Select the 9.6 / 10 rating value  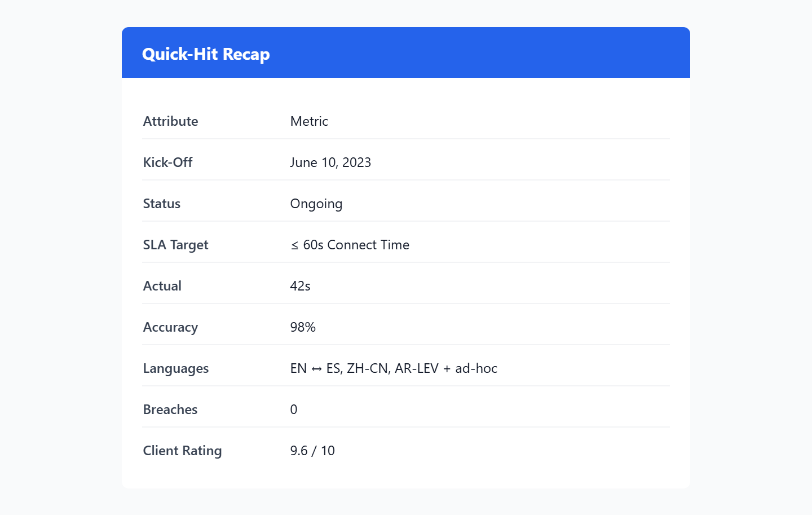pos(312,451)
